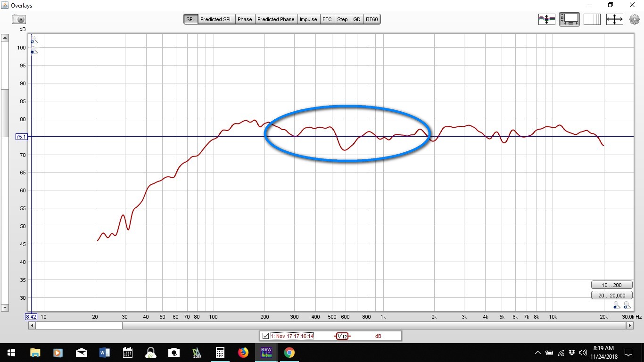
Task: Click the 75.1 dB cursor value box
Action: [22, 137]
